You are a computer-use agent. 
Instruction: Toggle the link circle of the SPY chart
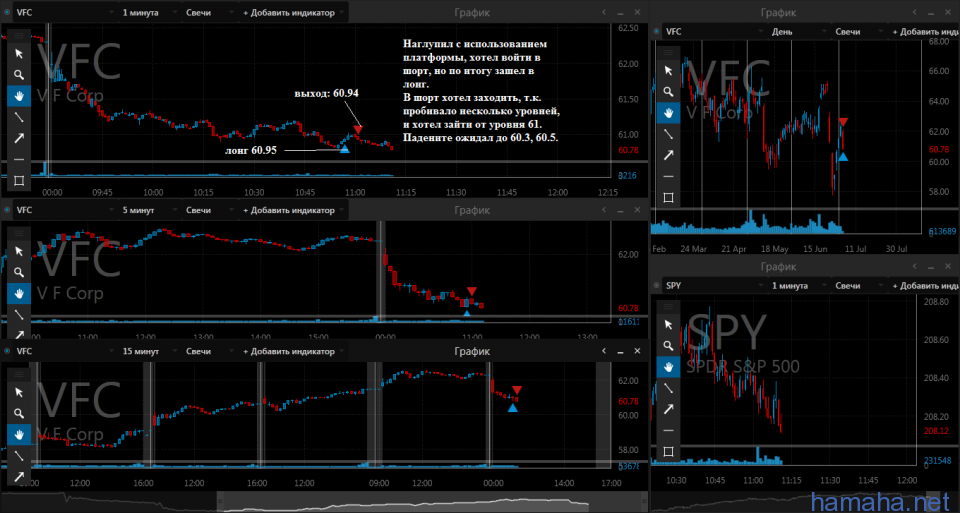[x=656, y=286]
